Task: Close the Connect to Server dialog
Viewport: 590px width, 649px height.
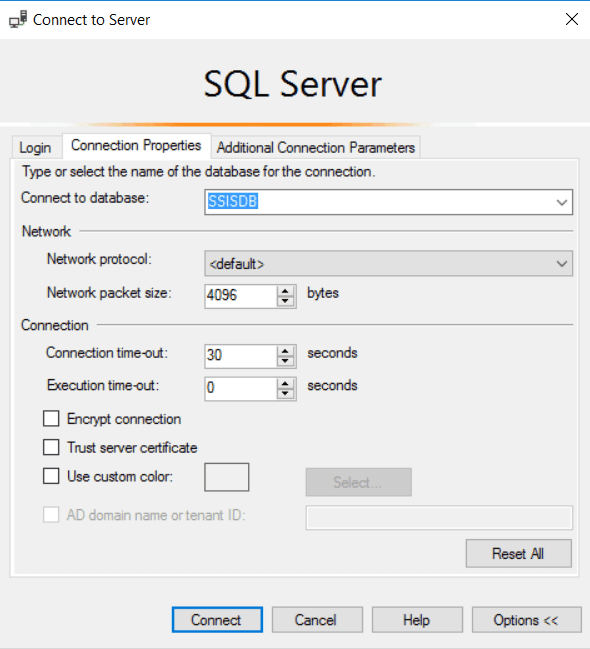Action: (572, 19)
